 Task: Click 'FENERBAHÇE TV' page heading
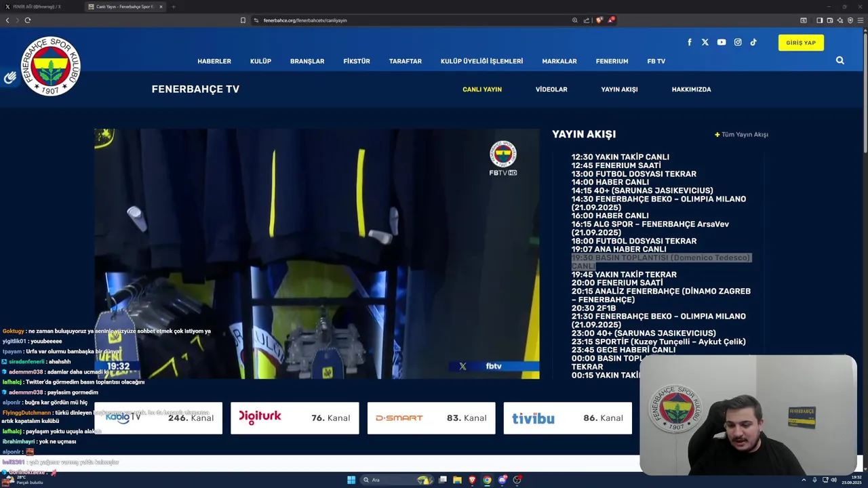pyautogui.click(x=195, y=89)
